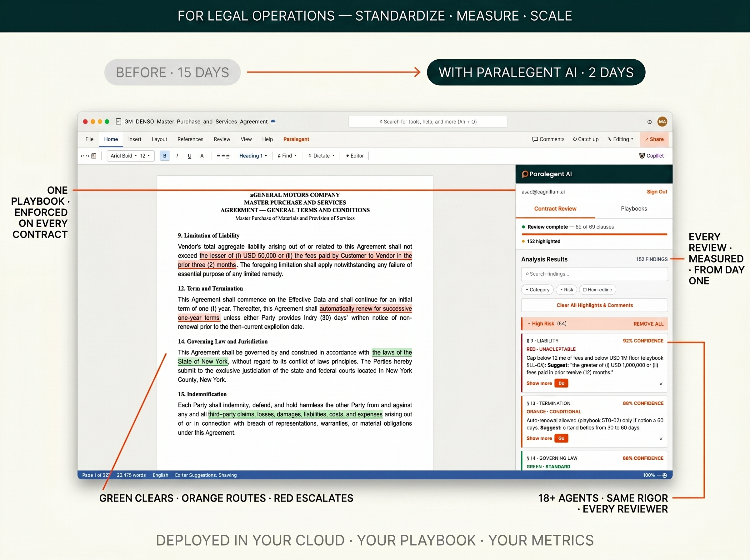Dismiss the § 9 Liability finding
The image size is (750, 560).
click(x=661, y=384)
